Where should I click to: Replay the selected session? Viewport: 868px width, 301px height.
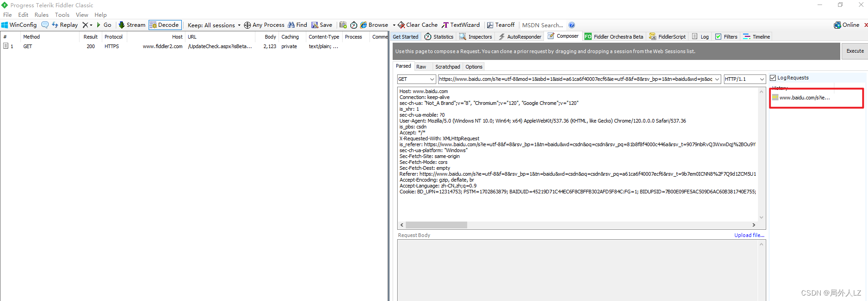[x=65, y=25]
